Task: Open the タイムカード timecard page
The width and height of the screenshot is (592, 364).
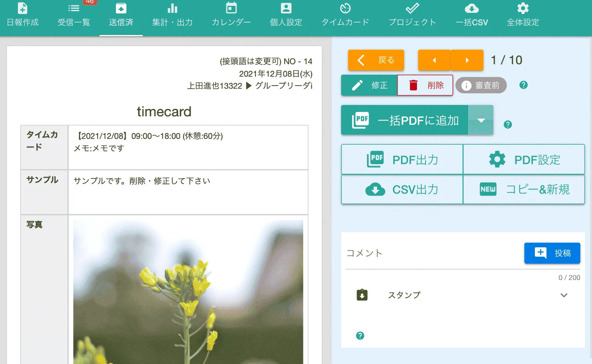Action: [345, 15]
